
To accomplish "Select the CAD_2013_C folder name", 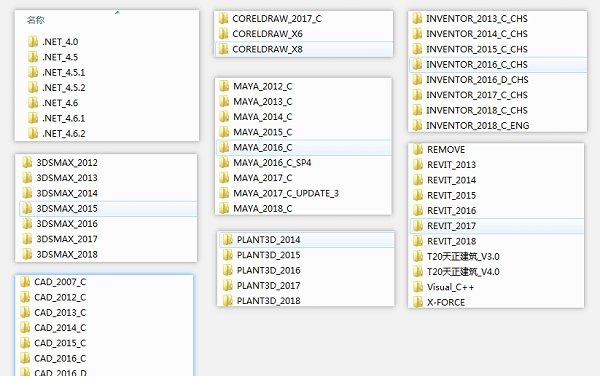I will click(60, 313).
